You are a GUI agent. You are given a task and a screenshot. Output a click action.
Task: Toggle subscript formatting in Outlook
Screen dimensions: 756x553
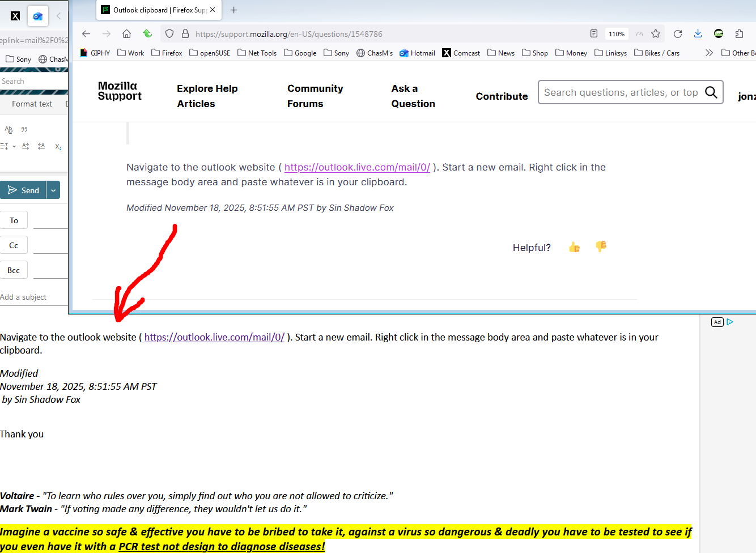click(58, 147)
